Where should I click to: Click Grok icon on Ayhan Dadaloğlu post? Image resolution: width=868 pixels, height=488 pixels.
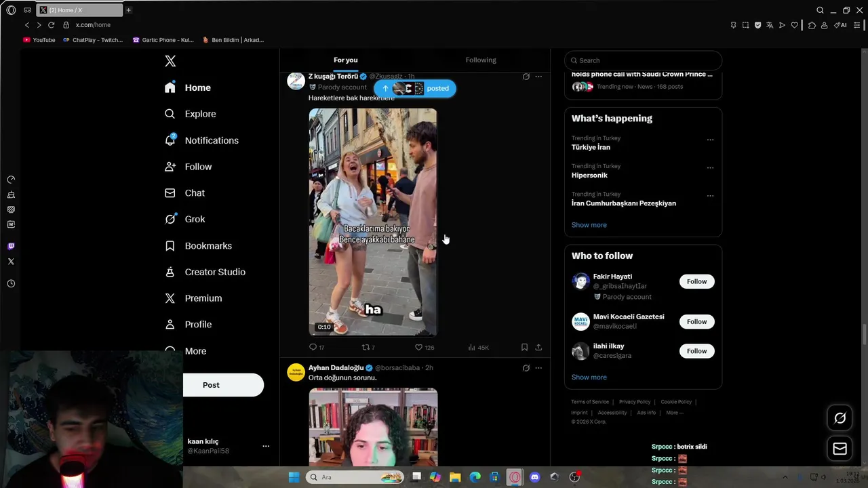pyautogui.click(x=526, y=368)
